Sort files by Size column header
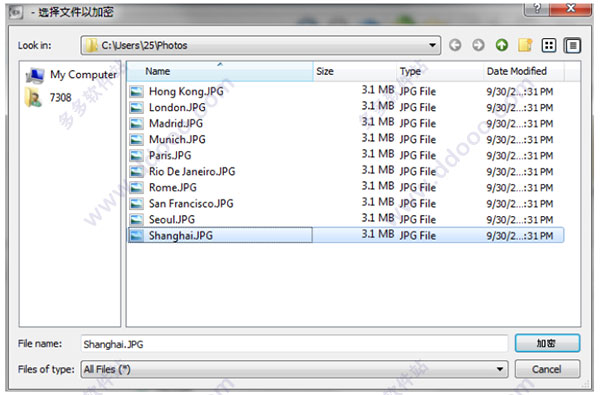 [x=354, y=71]
